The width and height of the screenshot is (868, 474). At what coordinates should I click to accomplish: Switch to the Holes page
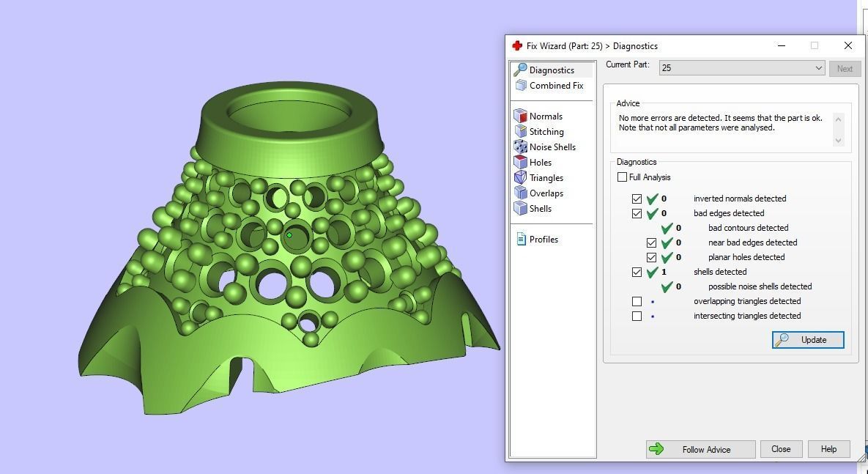click(x=541, y=162)
